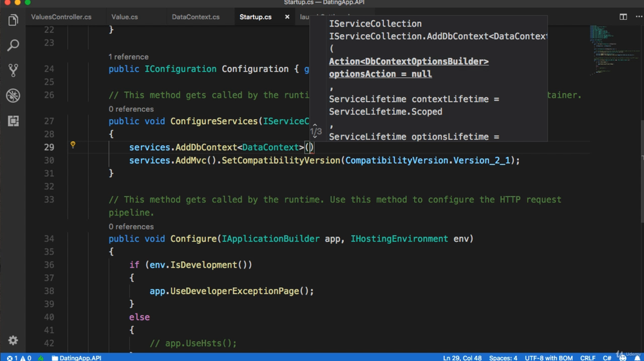The image size is (644, 361).
Task: Click 'SetCompatibilityVersion' on line 30
Action: (x=281, y=160)
